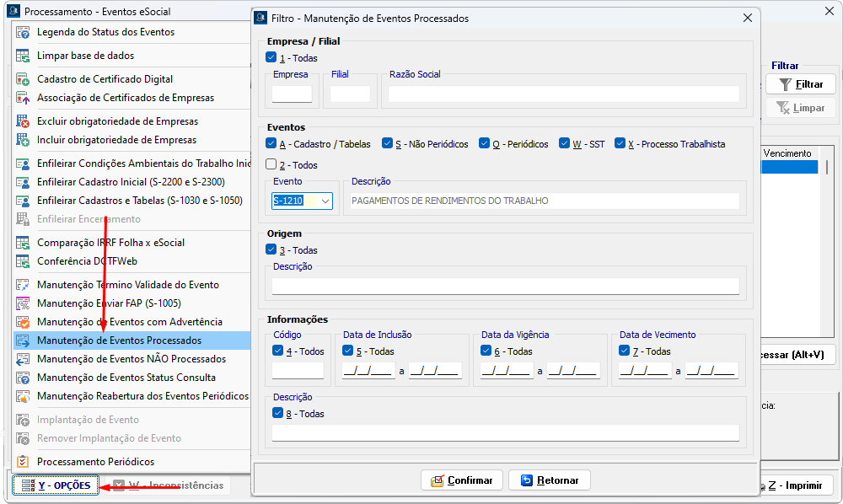This screenshot has height=504, width=843.
Task: Uncheck the 1 - Todas empresa checkbox
Action: [271, 58]
